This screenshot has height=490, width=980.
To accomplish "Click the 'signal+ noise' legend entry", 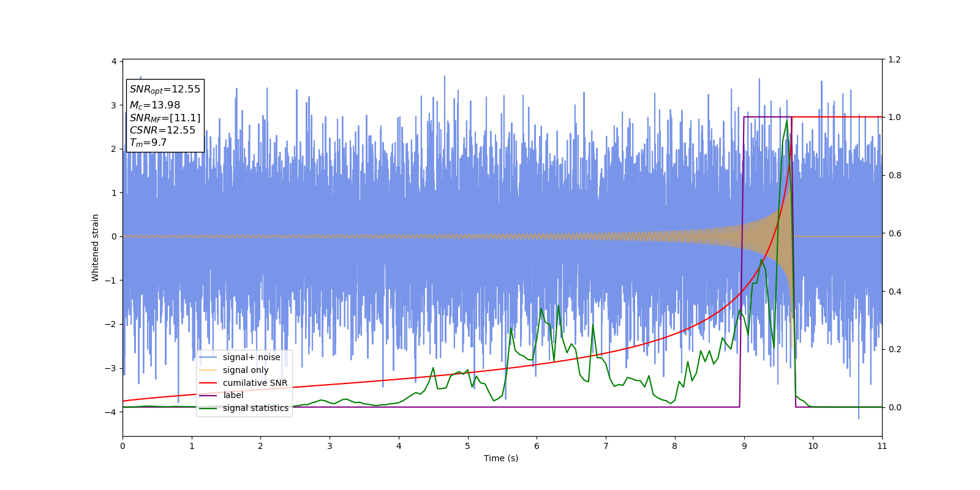I will pyautogui.click(x=251, y=357).
